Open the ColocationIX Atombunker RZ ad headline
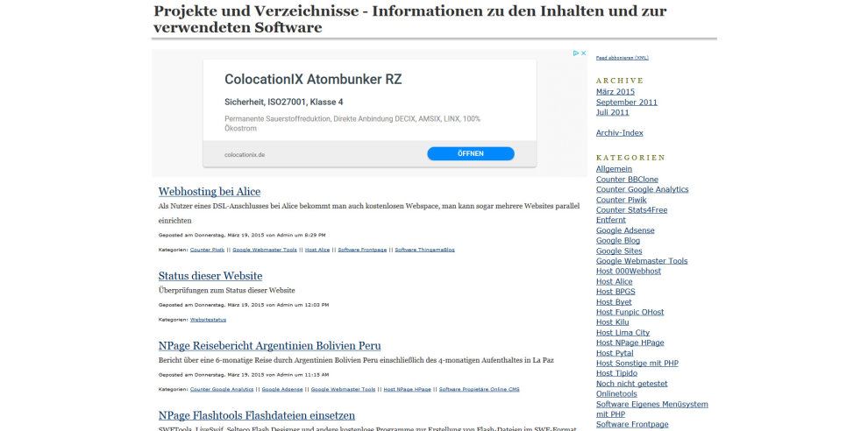Screen dimensions: 868x431 [x=313, y=79]
